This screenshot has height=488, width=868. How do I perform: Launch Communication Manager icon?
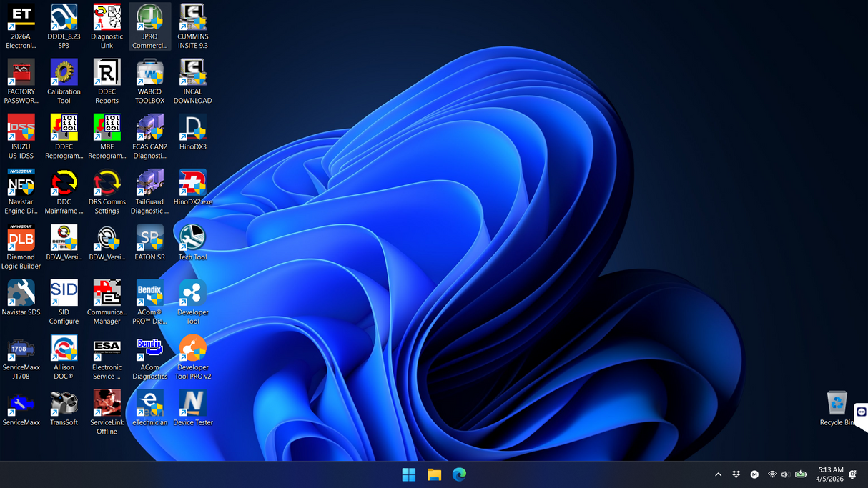click(x=107, y=302)
